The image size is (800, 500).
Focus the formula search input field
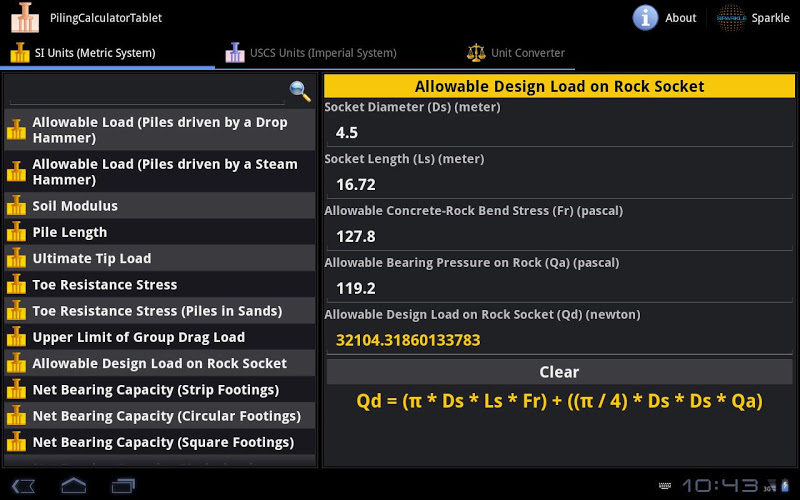[147, 93]
